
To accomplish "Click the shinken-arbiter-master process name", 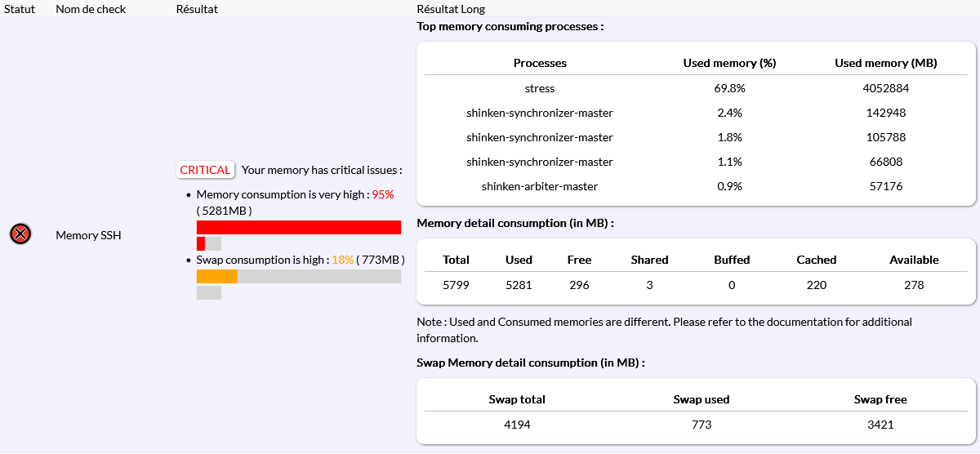I will tap(540, 186).
